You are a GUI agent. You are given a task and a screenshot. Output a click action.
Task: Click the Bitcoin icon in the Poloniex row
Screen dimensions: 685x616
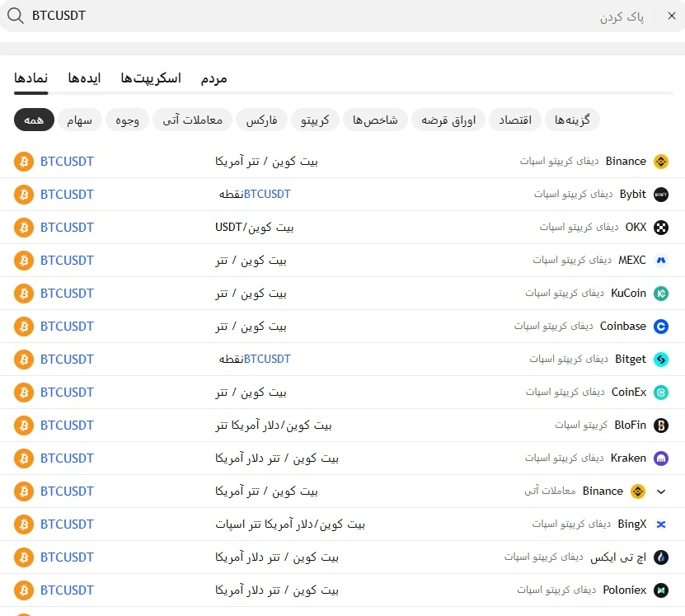click(24, 590)
